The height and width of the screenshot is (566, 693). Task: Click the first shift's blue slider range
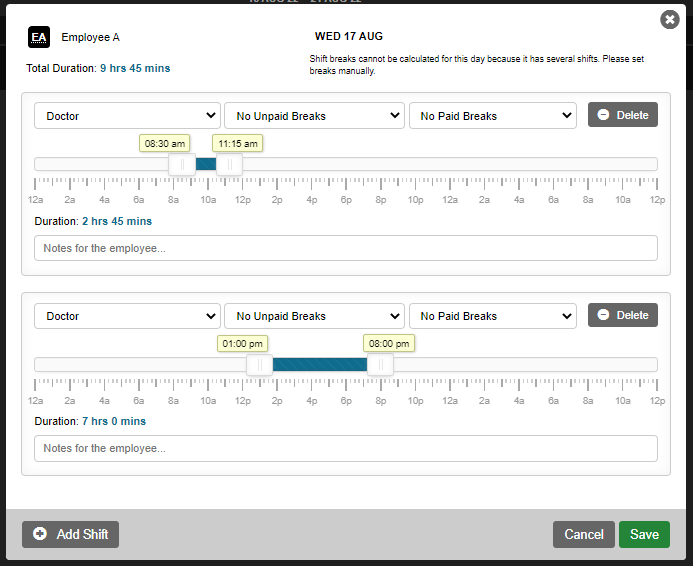pyautogui.click(x=206, y=164)
